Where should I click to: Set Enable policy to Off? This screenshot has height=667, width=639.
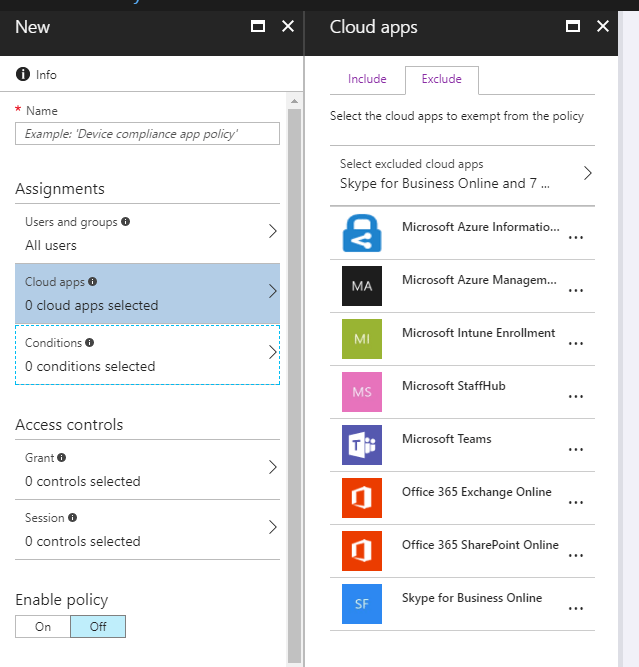click(x=98, y=627)
